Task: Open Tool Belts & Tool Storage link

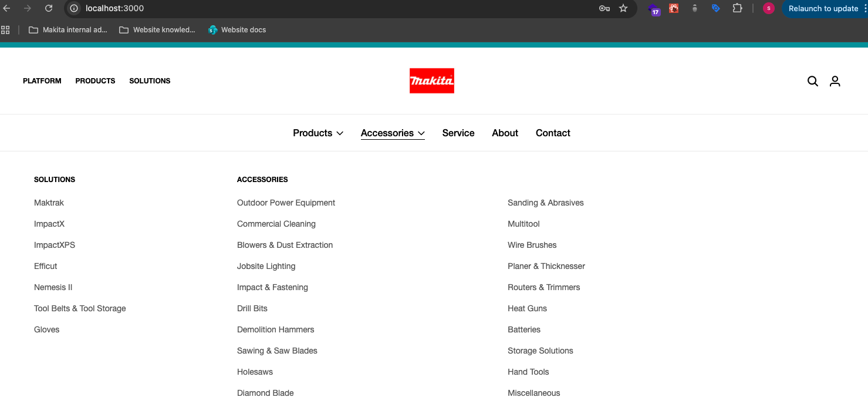Action: click(x=80, y=308)
